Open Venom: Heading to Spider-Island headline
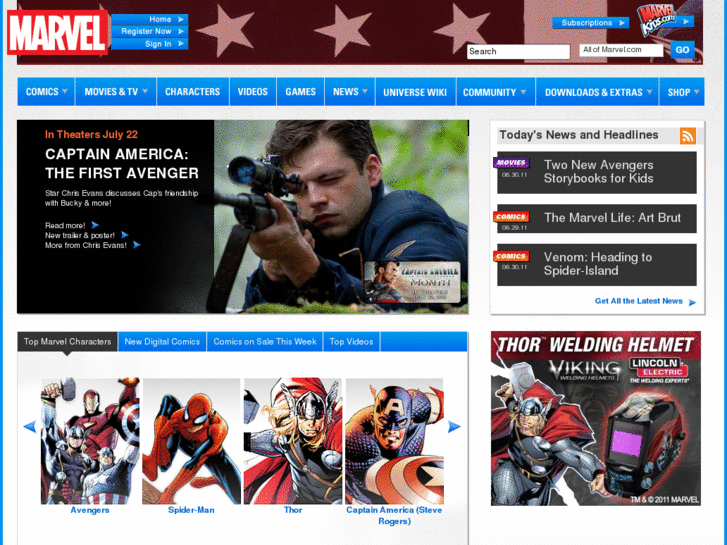Image resolution: width=727 pixels, height=545 pixels. click(x=598, y=264)
